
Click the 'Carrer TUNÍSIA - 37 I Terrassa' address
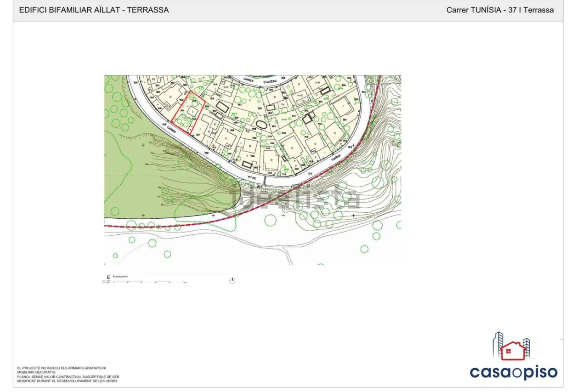pos(500,10)
